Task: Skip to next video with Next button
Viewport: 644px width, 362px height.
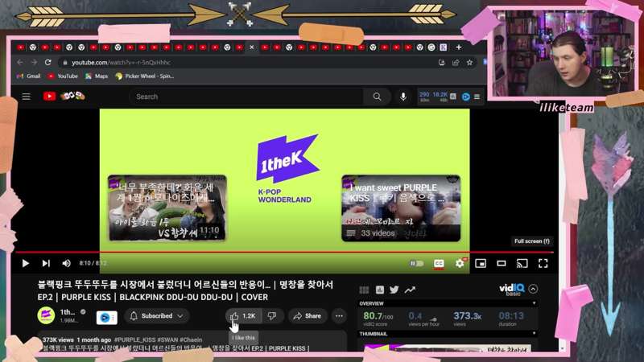Action: point(46,263)
